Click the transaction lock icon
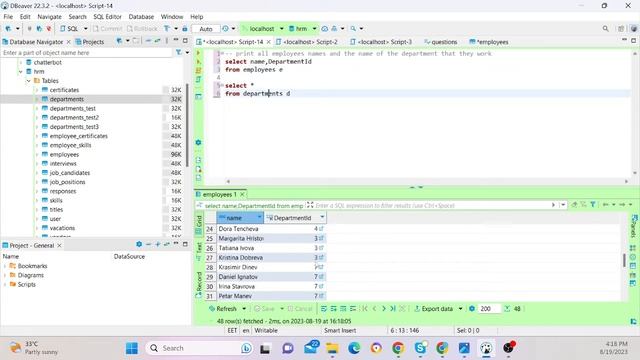 click(185, 29)
